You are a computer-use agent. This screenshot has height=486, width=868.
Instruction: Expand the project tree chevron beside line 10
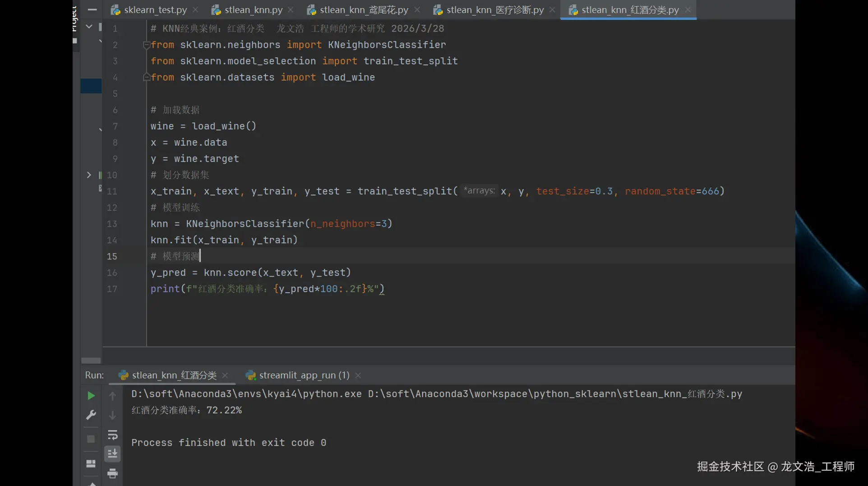click(89, 175)
